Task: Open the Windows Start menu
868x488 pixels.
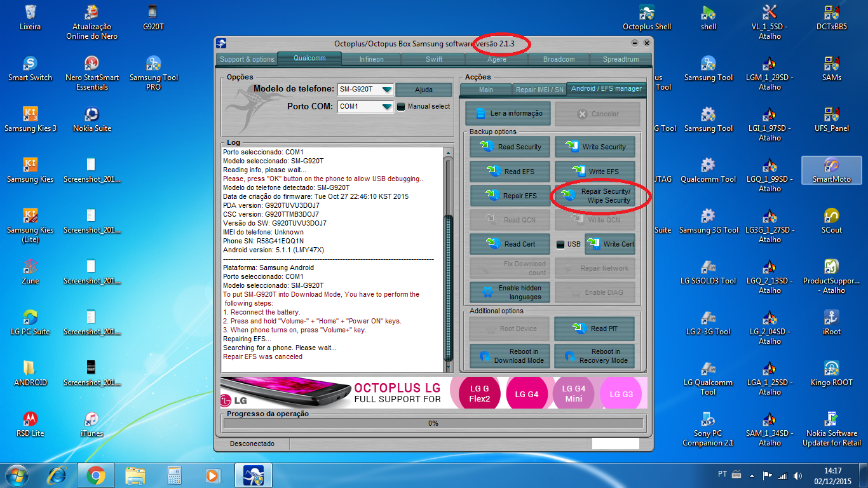Action: click(17, 475)
